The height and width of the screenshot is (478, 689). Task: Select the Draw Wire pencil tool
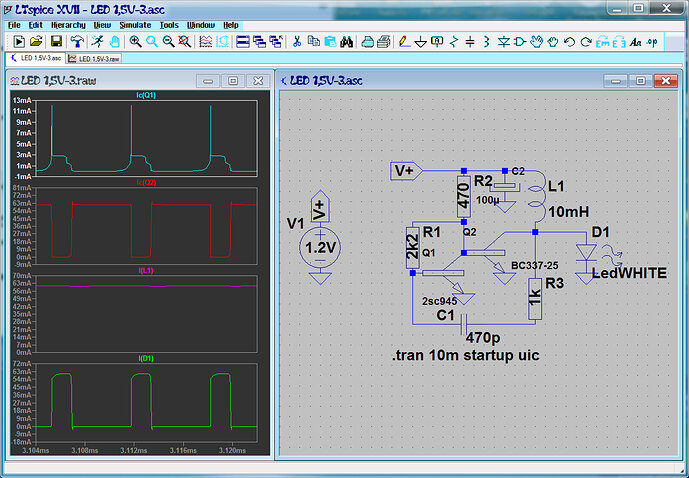pos(404,42)
